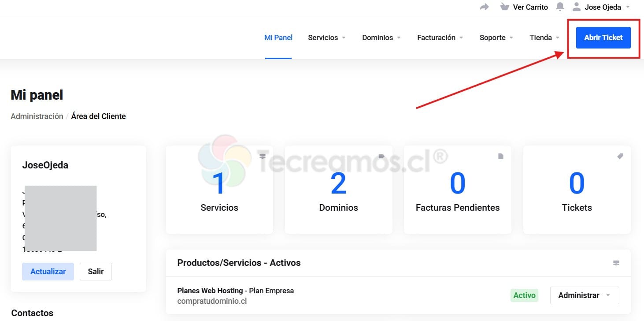
Task: Click the server icon on Servicios card
Action: click(263, 156)
